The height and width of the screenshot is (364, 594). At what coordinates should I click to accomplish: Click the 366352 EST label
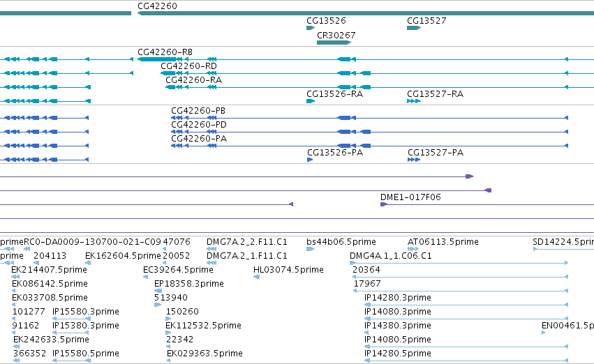[29, 354]
